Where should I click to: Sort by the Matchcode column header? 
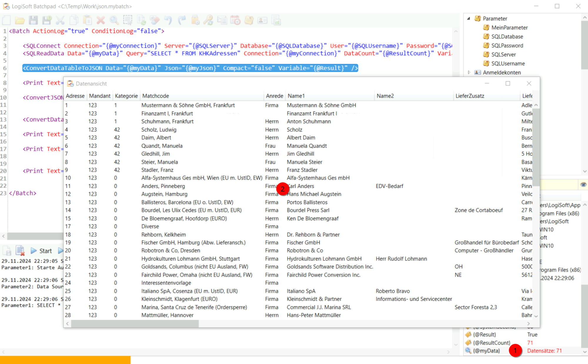(156, 96)
